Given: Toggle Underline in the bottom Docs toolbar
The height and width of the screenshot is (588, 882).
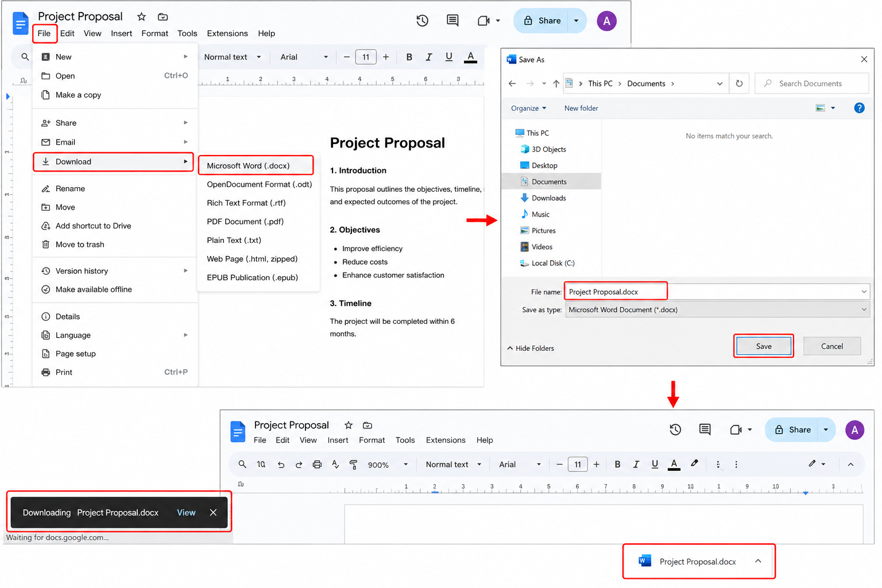Looking at the screenshot, I should [655, 465].
